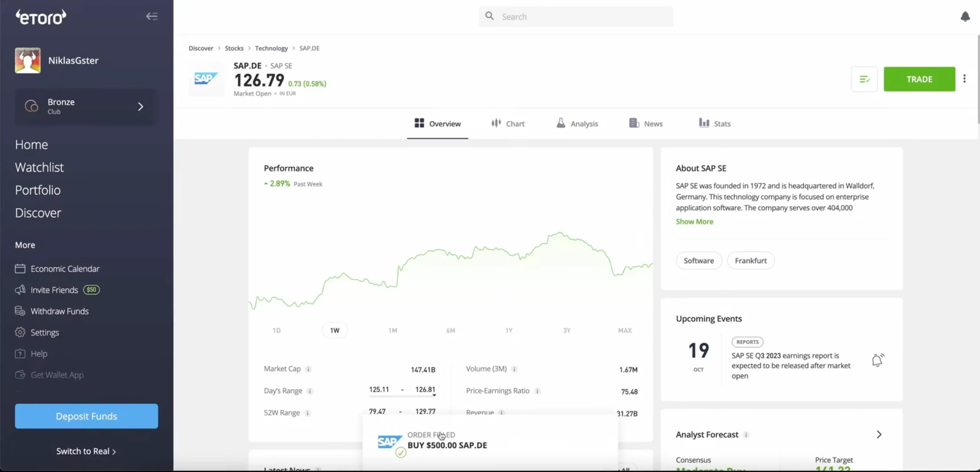Click the Day's Range slider marker
This screenshot has width=980, height=472.
[434, 395]
